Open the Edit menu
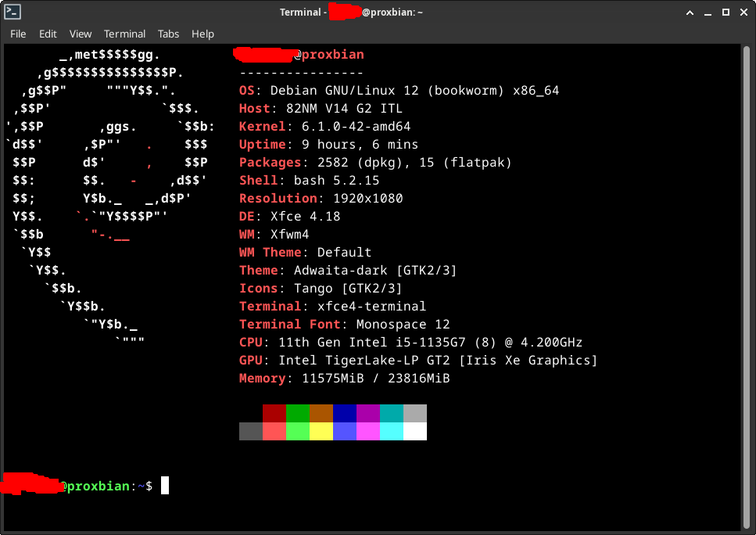 point(48,34)
